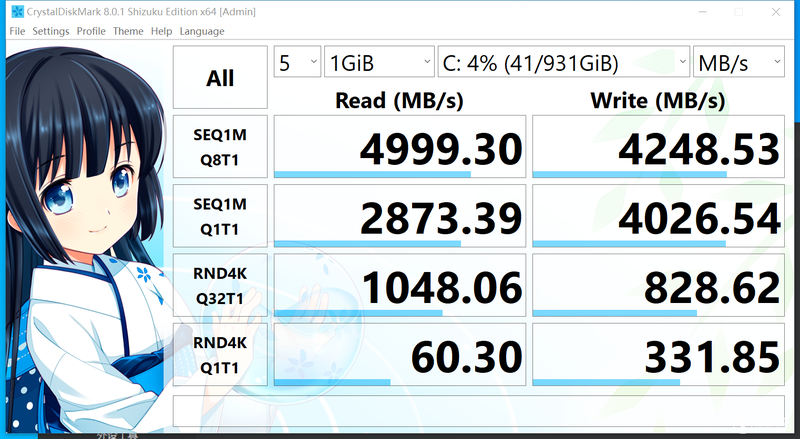Open the File menu
The height and width of the screenshot is (439, 800).
coord(17,31)
